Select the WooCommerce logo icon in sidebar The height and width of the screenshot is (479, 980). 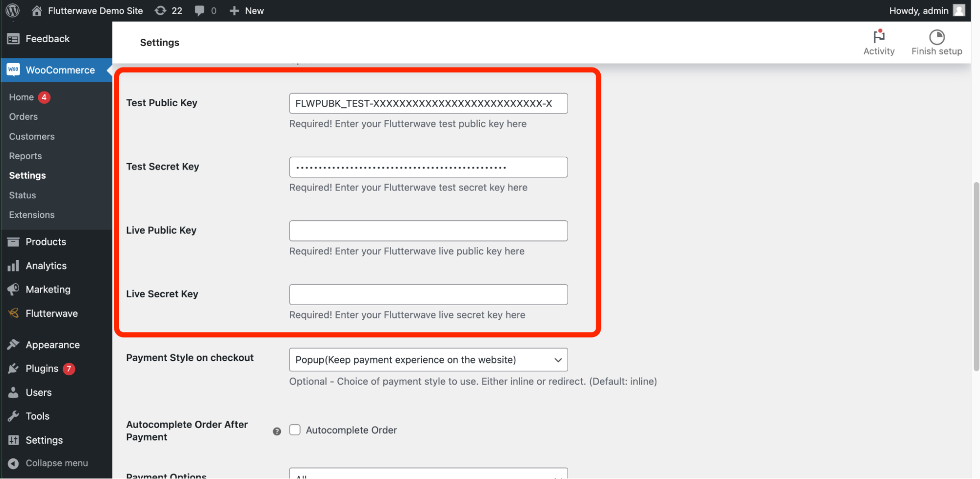coord(13,70)
